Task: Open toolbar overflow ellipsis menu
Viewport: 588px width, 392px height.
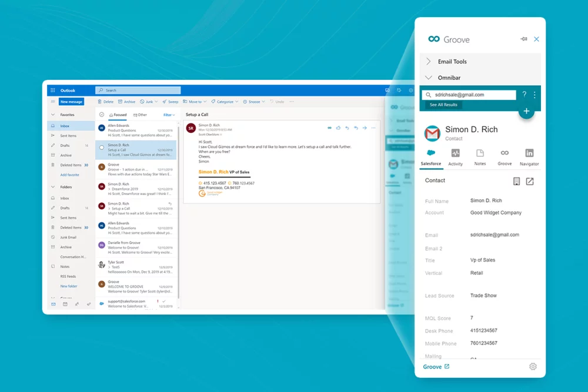Action: pyautogui.click(x=292, y=102)
